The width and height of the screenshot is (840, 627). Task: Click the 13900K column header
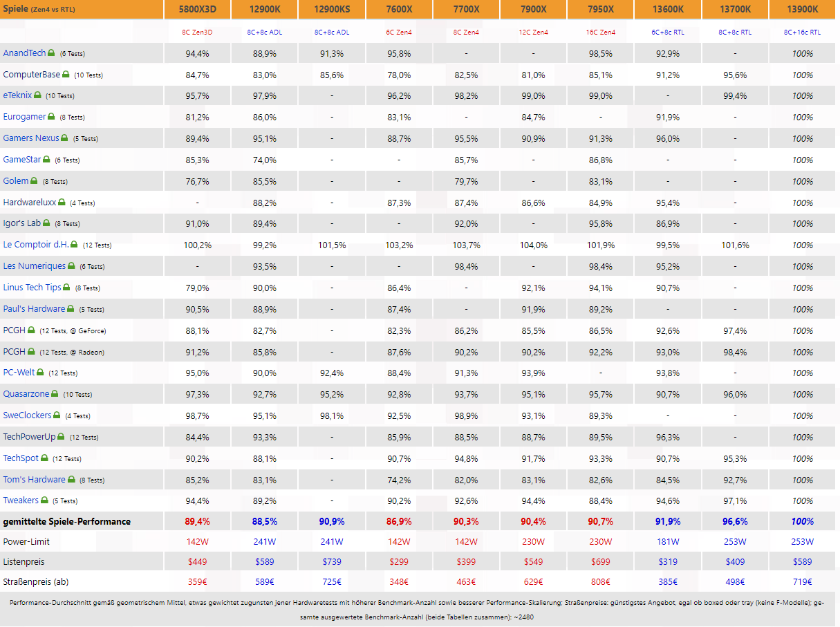pyautogui.click(x=803, y=9)
